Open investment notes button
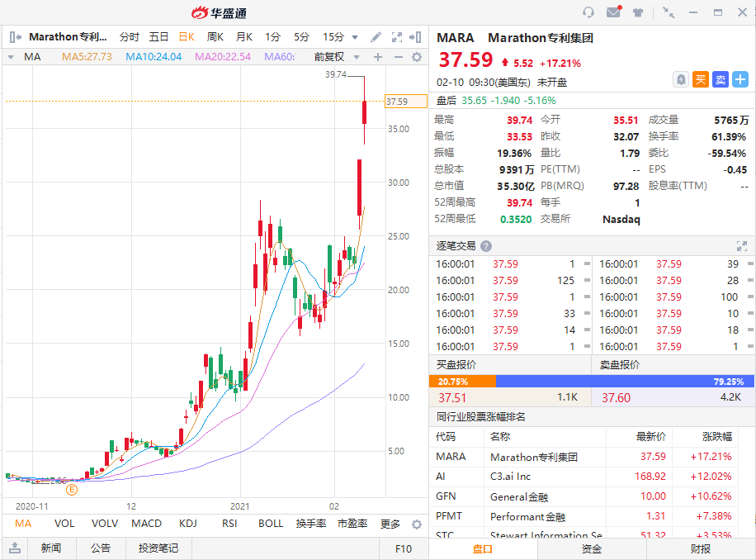This screenshot has width=756, height=560. (x=158, y=548)
